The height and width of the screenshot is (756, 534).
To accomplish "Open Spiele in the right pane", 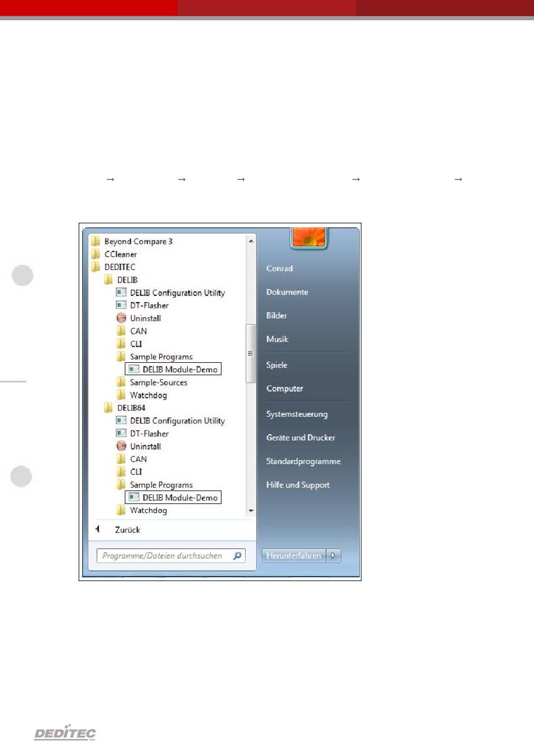I will point(277,365).
